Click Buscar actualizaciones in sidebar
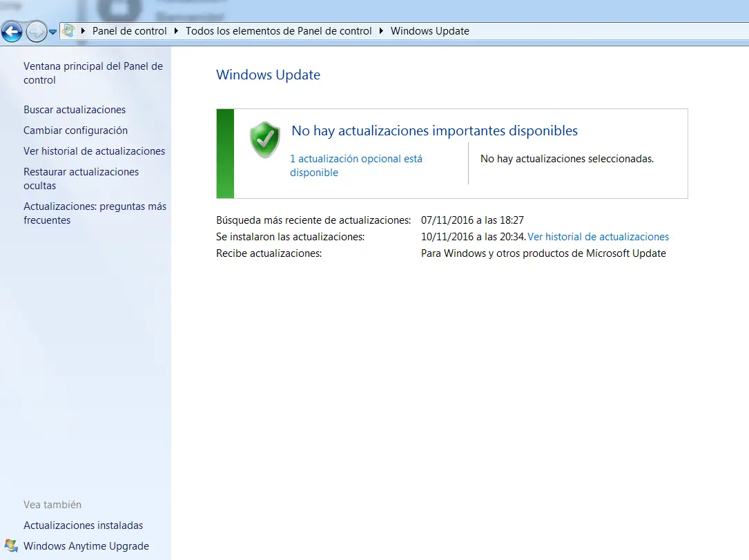Screen dimensions: 749x560 coord(75,110)
